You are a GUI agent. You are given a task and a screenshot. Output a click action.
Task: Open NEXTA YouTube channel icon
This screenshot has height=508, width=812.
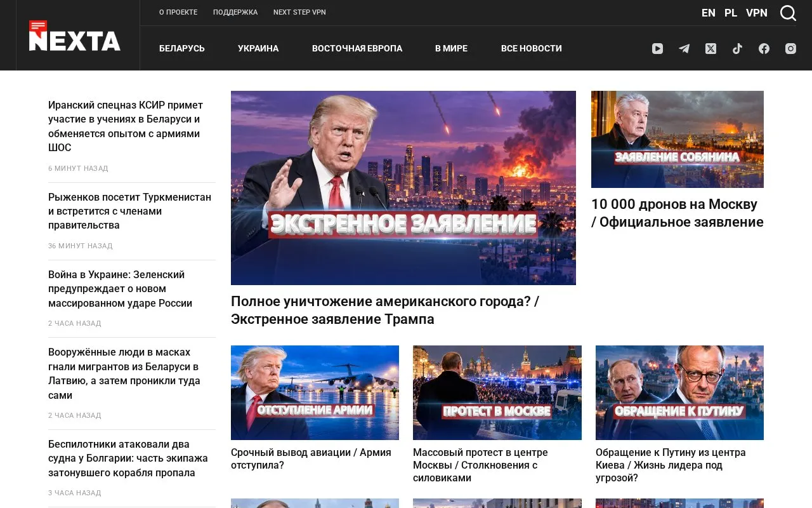pos(657,48)
